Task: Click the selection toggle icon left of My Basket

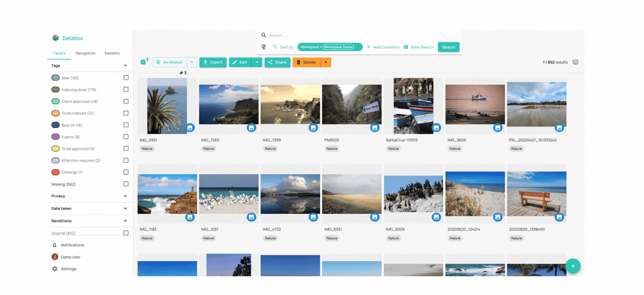Action: pyautogui.click(x=143, y=62)
